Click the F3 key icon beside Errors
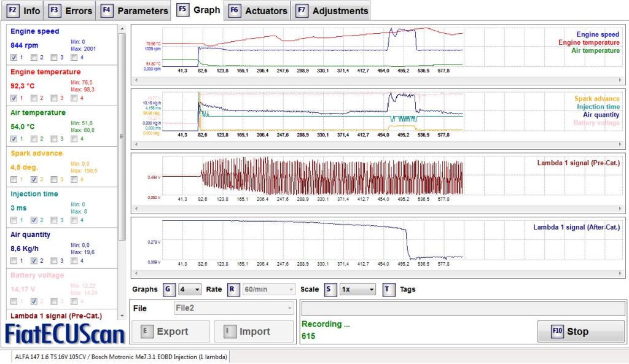Image resolution: width=629 pixels, height=364 pixels. tap(55, 10)
